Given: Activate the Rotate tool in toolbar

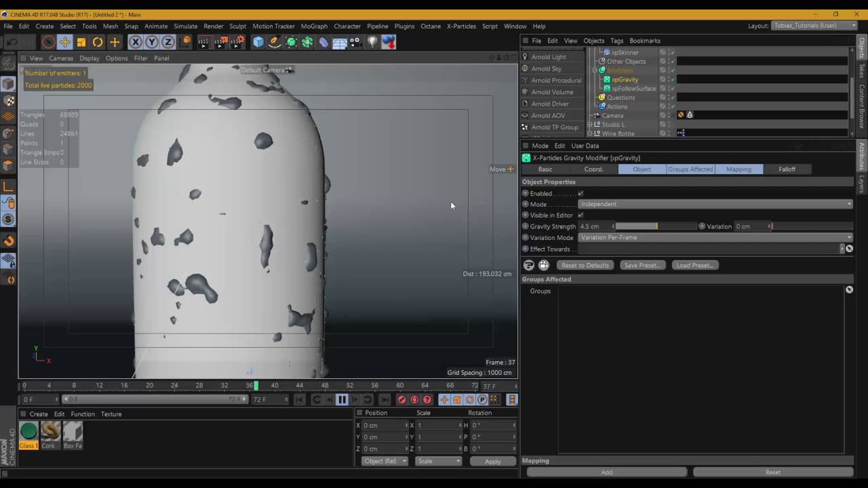Looking at the screenshot, I should click(98, 42).
